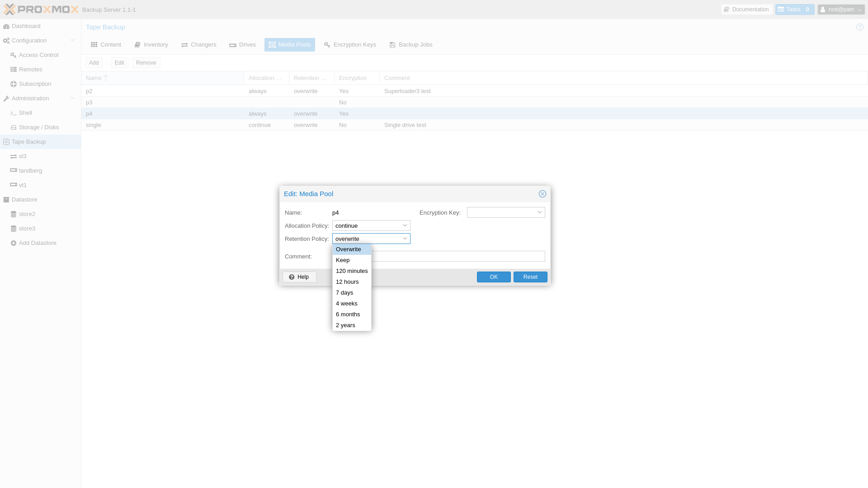This screenshot has width=868, height=488.
Task: Open the Backup Jobs tab
Action: pos(410,45)
